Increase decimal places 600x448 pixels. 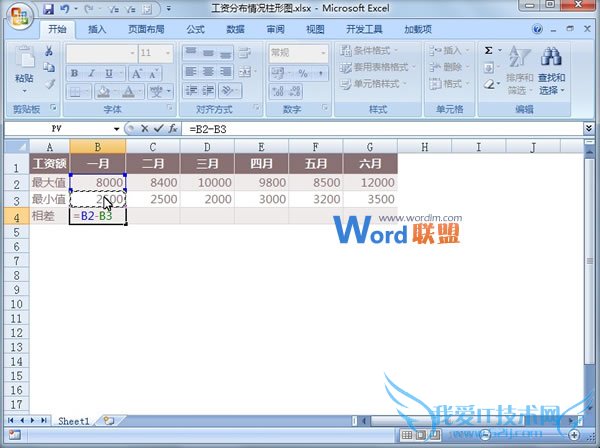click(x=278, y=91)
